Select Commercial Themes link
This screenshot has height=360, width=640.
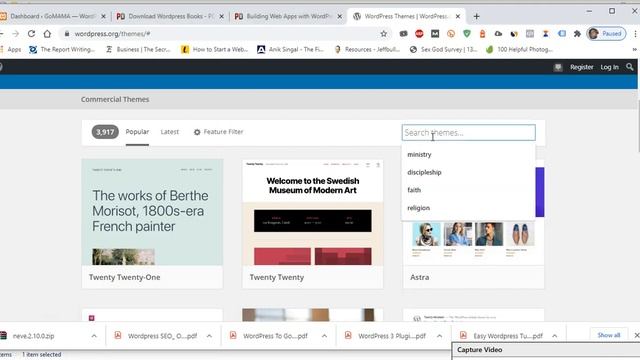(115, 99)
